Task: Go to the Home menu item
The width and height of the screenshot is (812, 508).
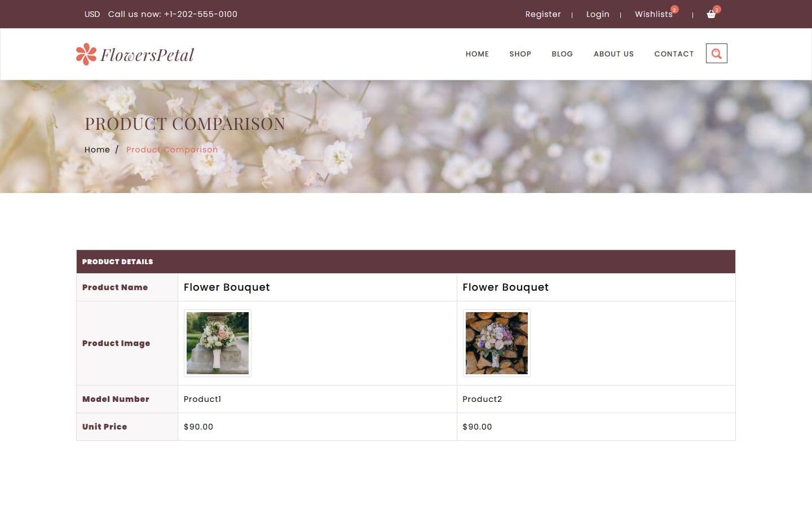Action: tap(477, 54)
